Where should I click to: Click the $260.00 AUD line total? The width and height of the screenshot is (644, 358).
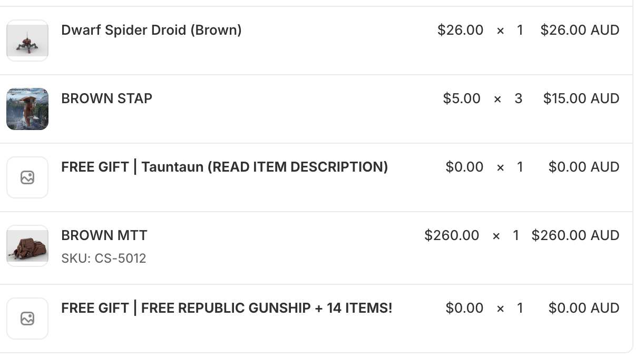575,235
